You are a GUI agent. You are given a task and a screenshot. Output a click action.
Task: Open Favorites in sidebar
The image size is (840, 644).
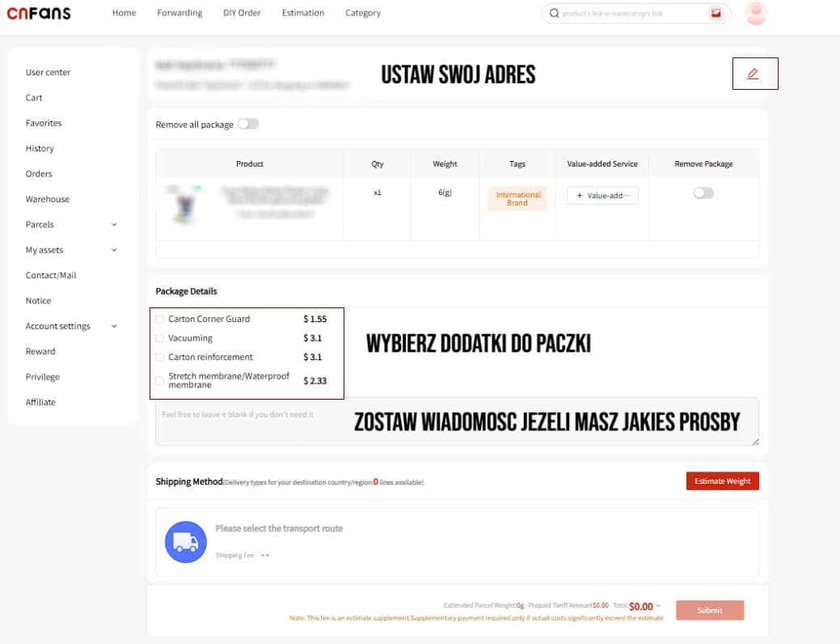pyautogui.click(x=44, y=123)
